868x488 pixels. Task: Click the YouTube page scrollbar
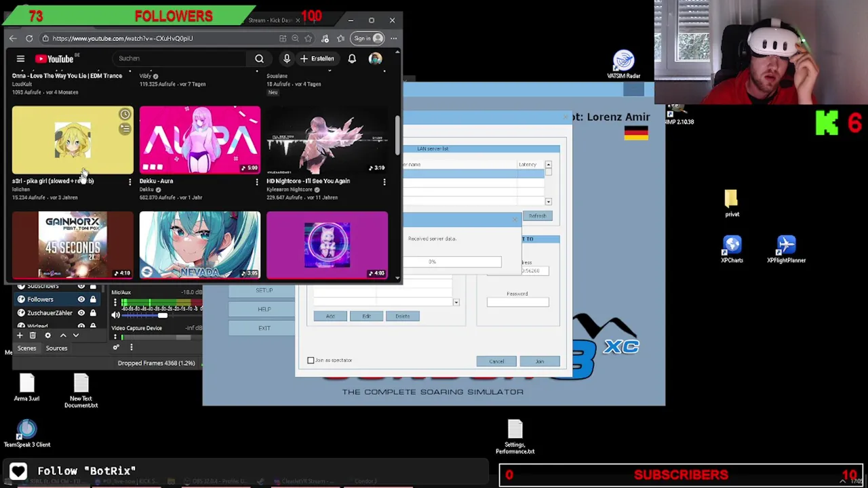(x=398, y=134)
